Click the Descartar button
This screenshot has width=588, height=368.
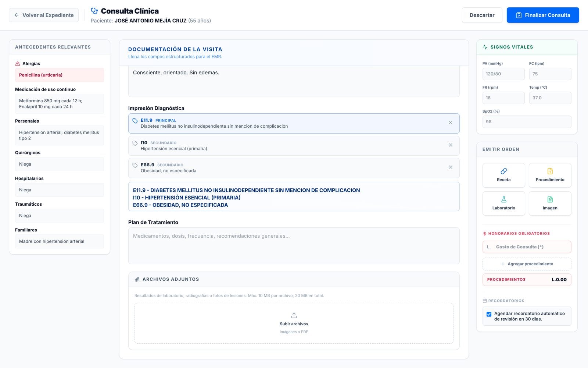[482, 15]
